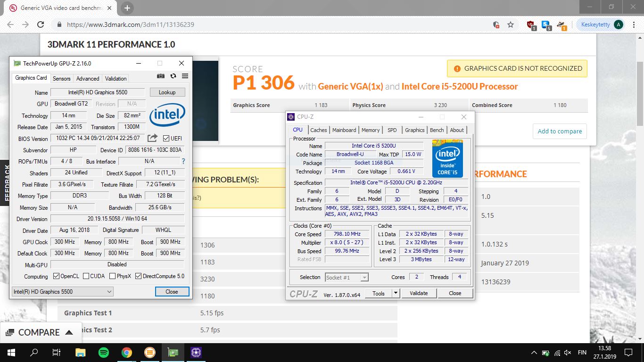The image size is (644, 362).
Task: Click the Lookup button in GPU-Z
Action: coord(167,92)
